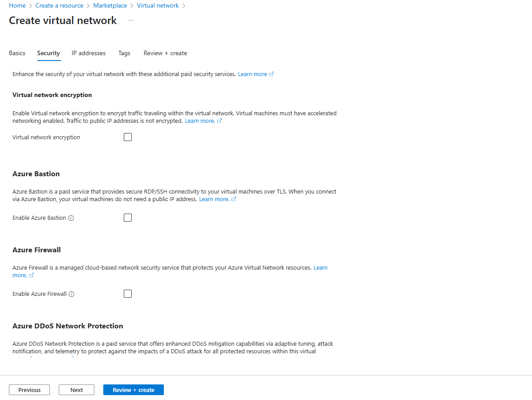The image size is (532, 400).
Task: Click external link icon in Azure Bastion description
Action: click(x=234, y=199)
